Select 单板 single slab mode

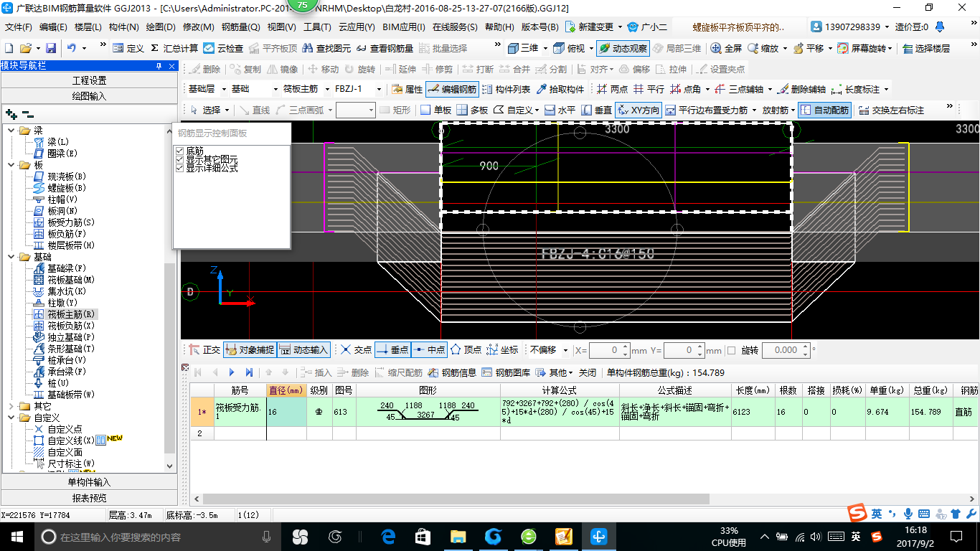[x=435, y=110]
